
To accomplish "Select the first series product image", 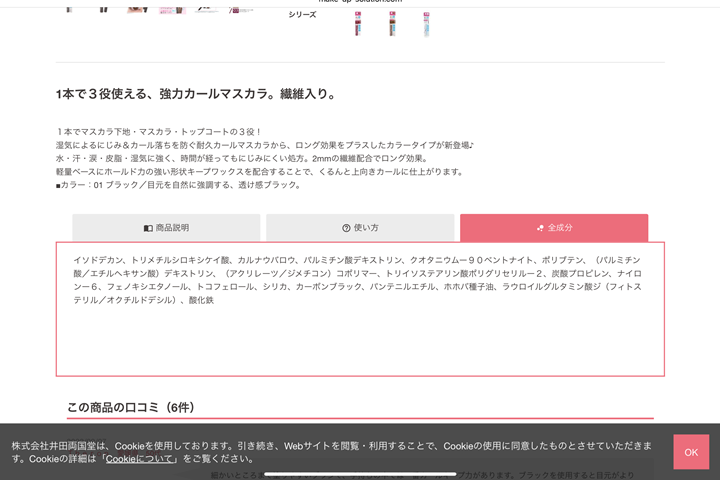I will pyautogui.click(x=358, y=22).
